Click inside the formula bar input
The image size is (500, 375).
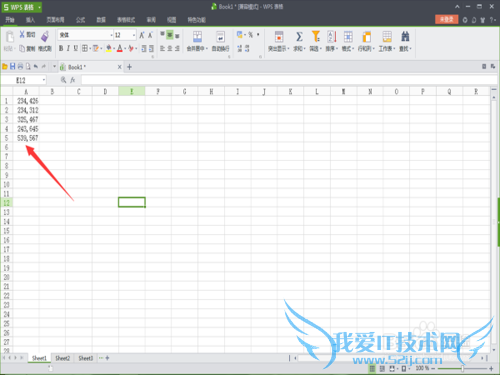click(289, 80)
